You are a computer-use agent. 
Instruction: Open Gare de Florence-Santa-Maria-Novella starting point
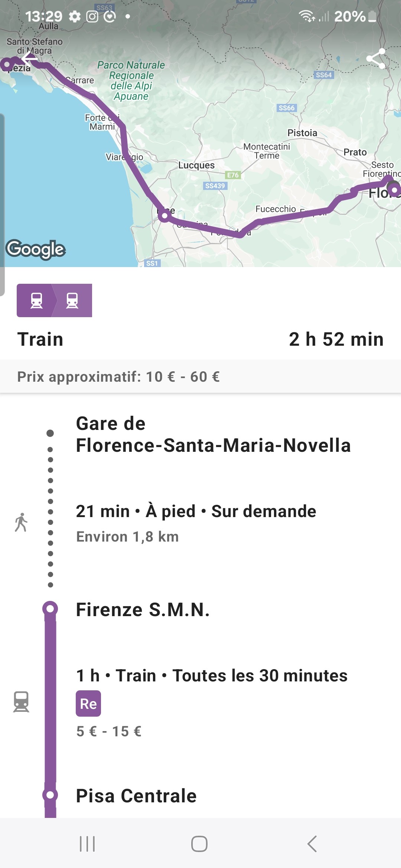pos(213,434)
